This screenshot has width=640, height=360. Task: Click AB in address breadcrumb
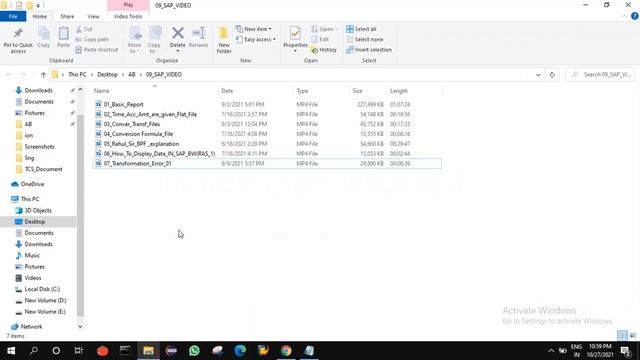click(x=131, y=75)
